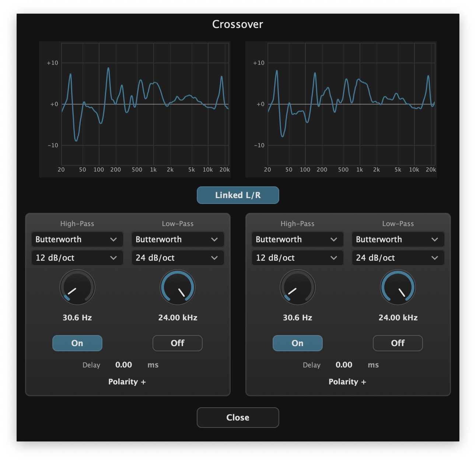Click the right channel frequency response graph
Viewport: 476px width, 461px height.
pyautogui.click(x=341, y=109)
